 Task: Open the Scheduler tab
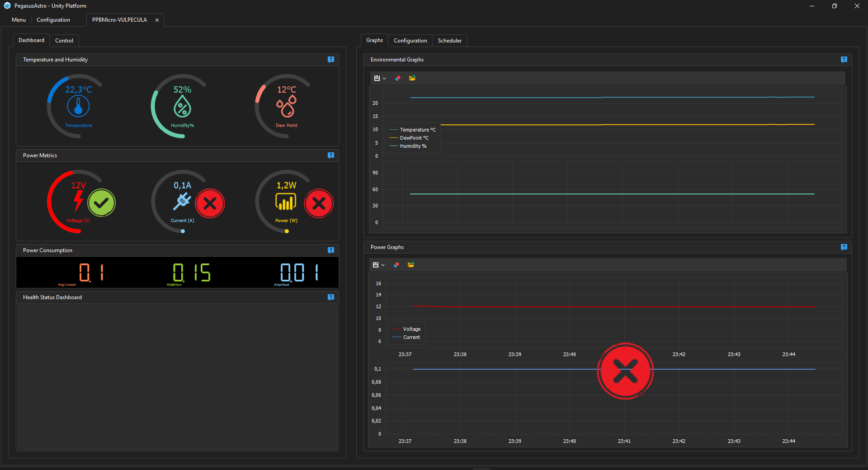pyautogui.click(x=450, y=41)
